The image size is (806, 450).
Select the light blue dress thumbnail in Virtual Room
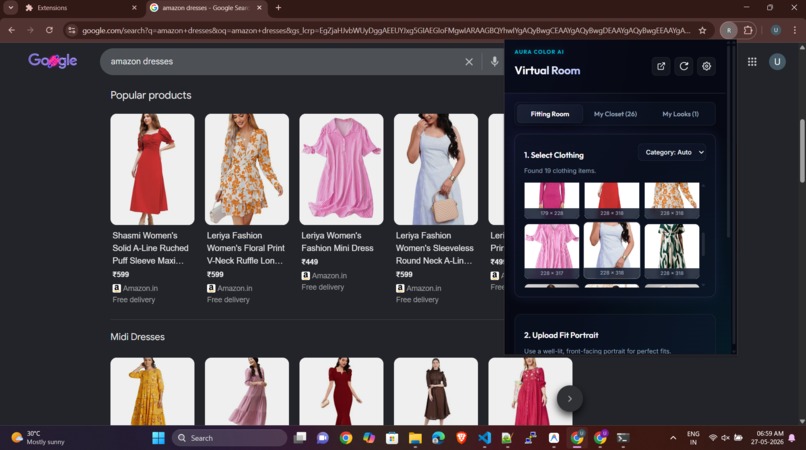pos(612,251)
